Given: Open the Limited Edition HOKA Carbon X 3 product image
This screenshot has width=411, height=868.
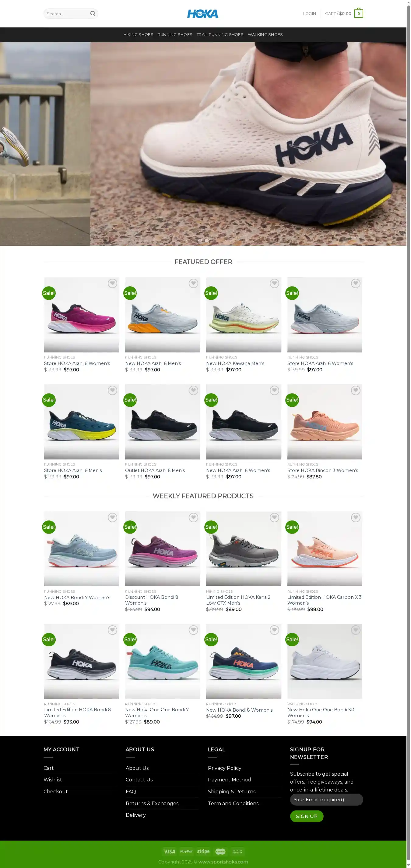Looking at the screenshot, I should (325, 548).
